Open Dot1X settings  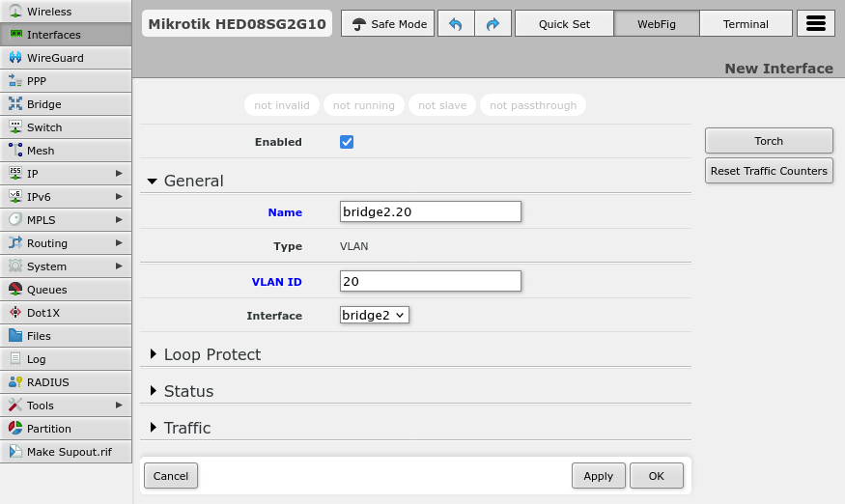[x=43, y=313]
